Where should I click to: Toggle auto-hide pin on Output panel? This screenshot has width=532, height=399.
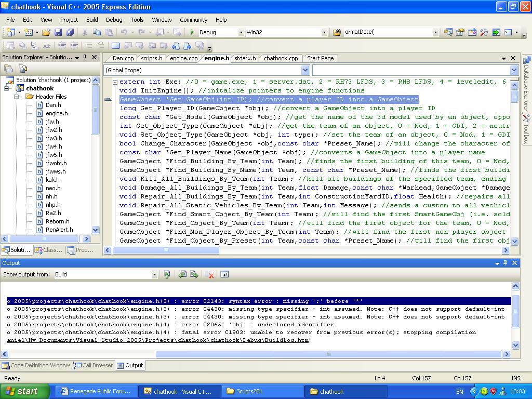pyautogui.click(x=504, y=263)
